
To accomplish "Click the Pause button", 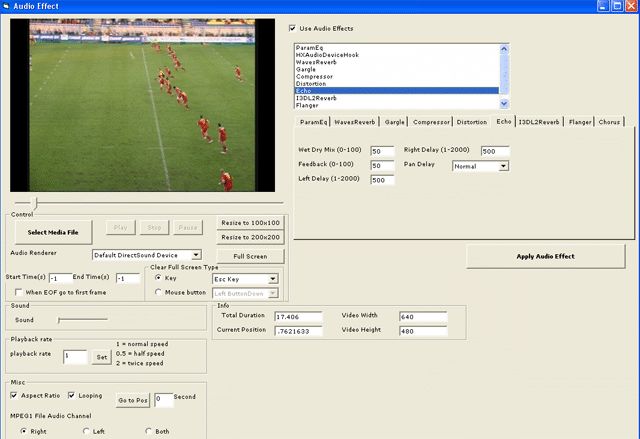I will 188,227.
